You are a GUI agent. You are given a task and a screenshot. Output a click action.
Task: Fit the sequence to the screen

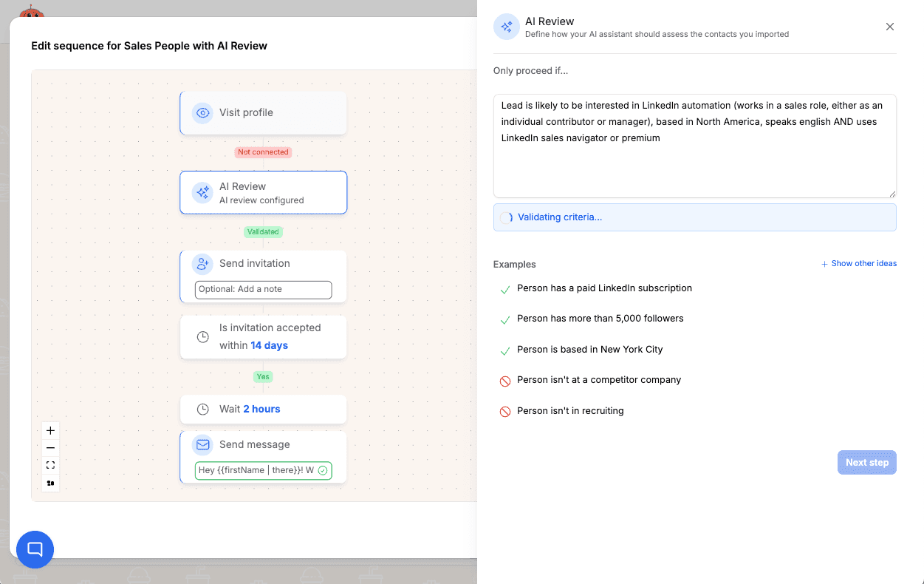pyautogui.click(x=50, y=465)
